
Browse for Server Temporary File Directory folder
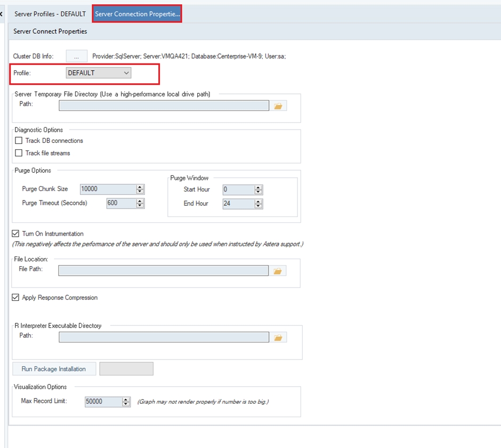tap(278, 106)
